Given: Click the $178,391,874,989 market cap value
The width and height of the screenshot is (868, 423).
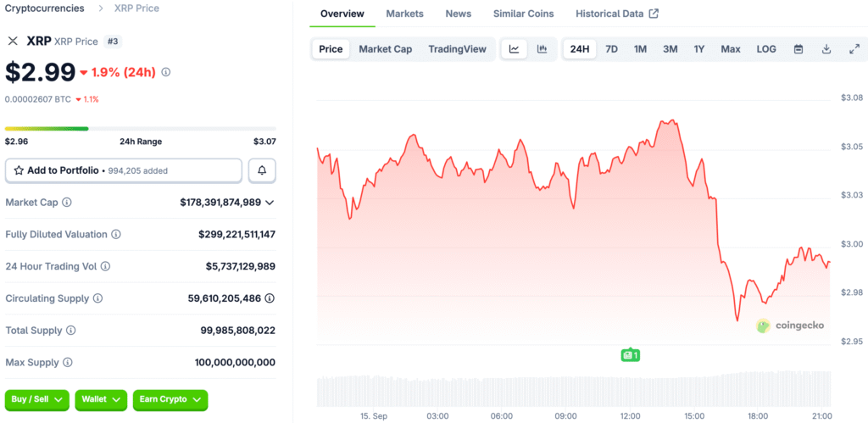Looking at the screenshot, I should click(x=220, y=203).
